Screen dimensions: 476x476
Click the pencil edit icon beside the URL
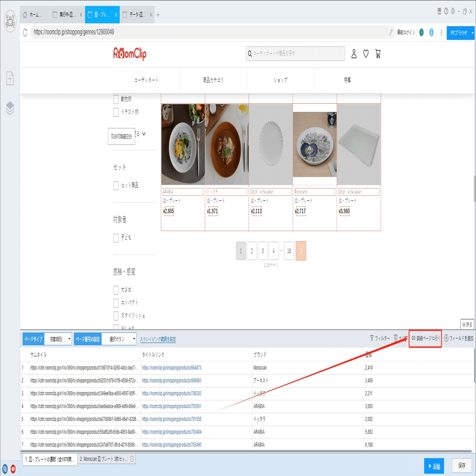click(x=390, y=33)
